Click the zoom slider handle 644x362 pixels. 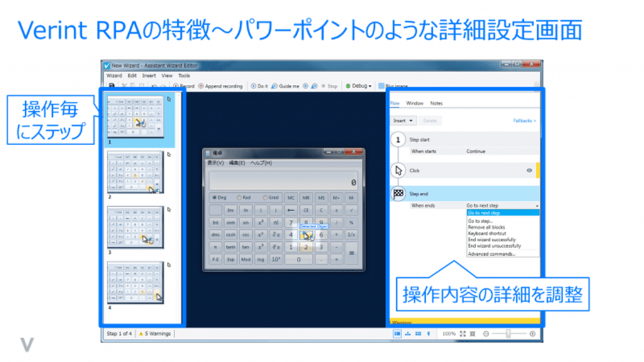pyautogui.click(x=508, y=334)
